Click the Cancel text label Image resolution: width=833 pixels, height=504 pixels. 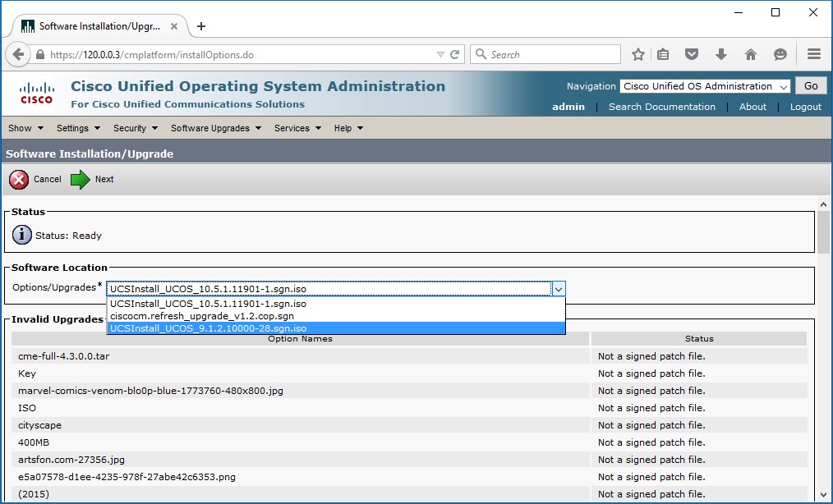click(x=48, y=180)
